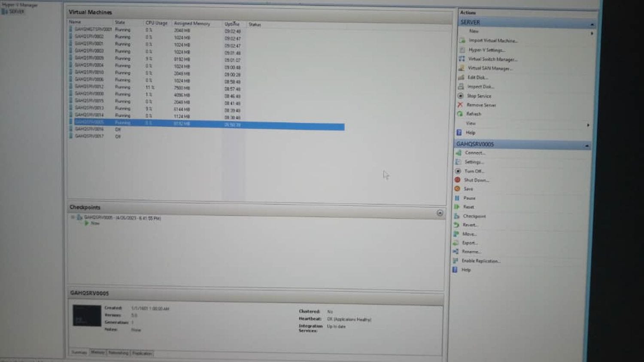Viewport: 644px width, 362px height.
Task: Click the Help icon under SERVER actions
Action: tap(459, 132)
